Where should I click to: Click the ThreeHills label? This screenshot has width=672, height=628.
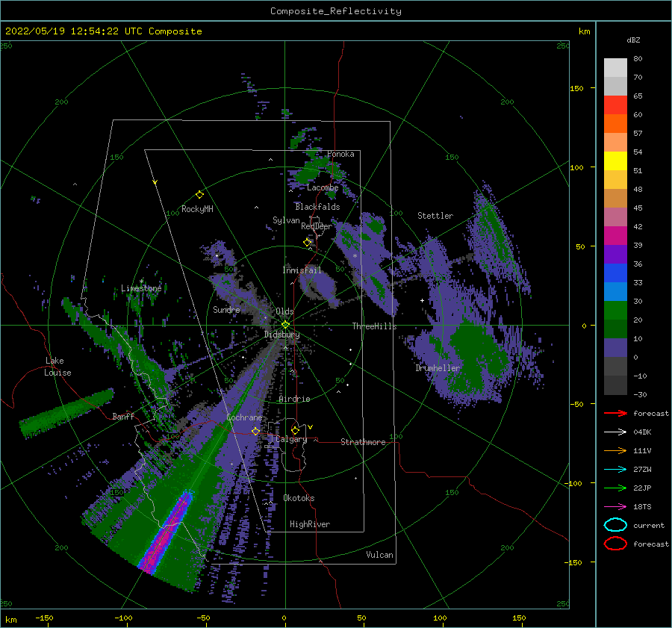375,326
